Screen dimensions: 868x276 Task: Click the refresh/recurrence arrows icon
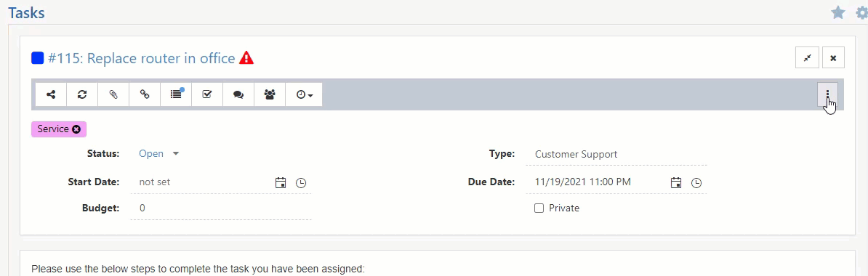82,94
